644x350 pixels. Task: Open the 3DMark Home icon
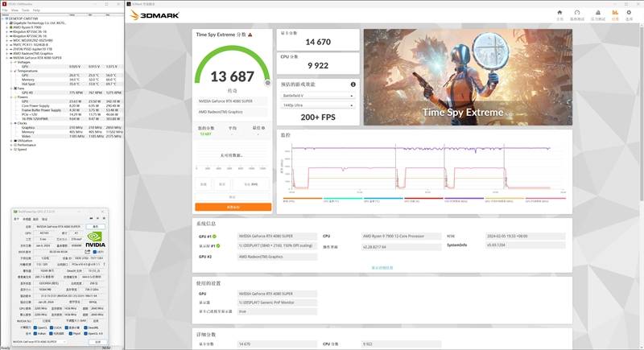(x=559, y=13)
